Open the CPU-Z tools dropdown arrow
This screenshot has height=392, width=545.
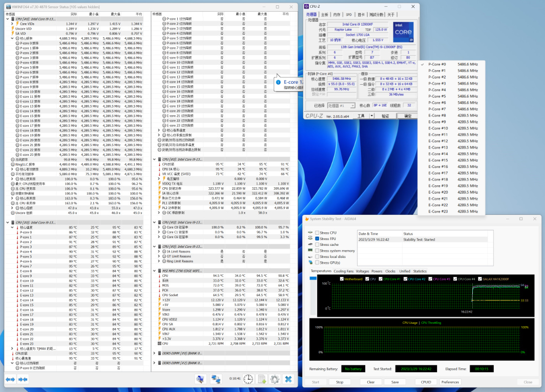click(x=371, y=116)
